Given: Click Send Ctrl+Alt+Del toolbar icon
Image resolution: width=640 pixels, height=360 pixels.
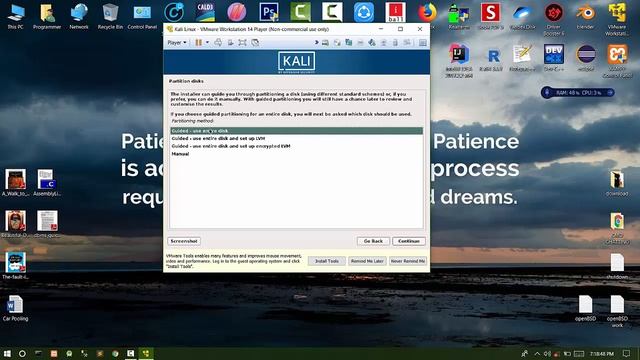Looking at the screenshot, I should coord(218,42).
